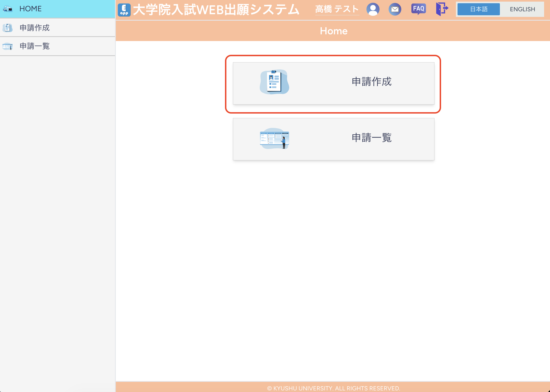Click the logout door icon

click(442, 9)
